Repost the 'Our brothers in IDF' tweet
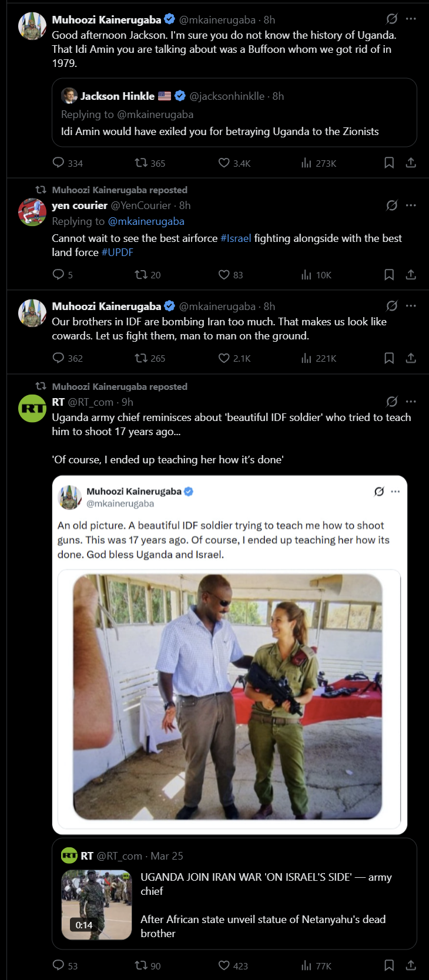The height and width of the screenshot is (980, 429). point(141,358)
